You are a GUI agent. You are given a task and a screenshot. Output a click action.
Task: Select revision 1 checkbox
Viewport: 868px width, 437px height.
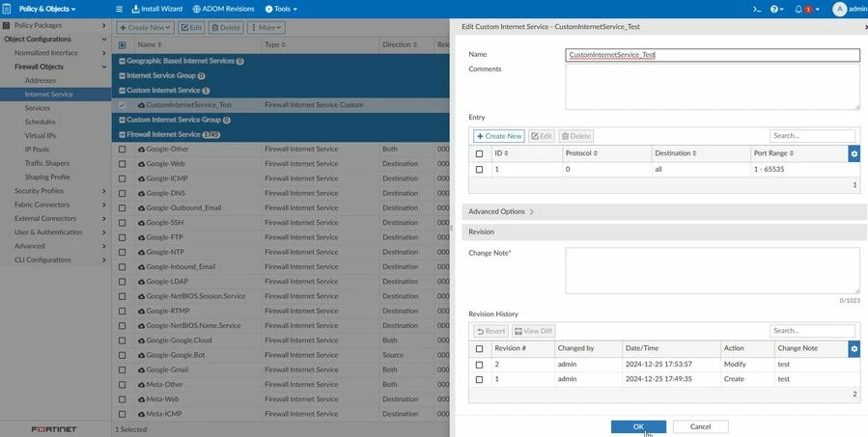click(x=480, y=379)
